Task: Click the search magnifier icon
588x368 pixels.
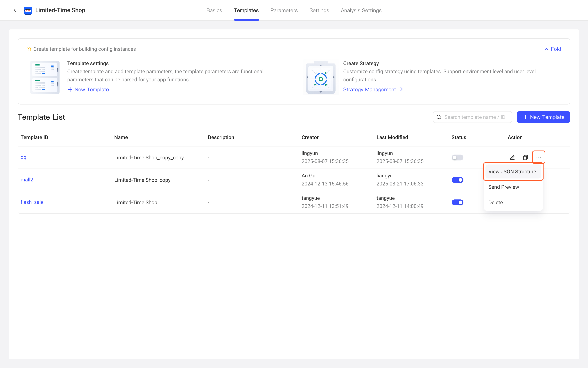Action: [x=439, y=117]
